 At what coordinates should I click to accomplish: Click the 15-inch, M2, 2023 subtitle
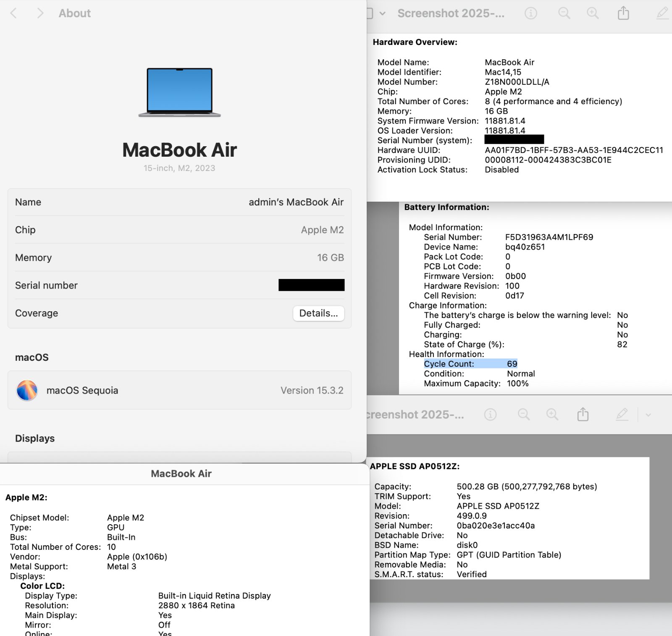click(179, 168)
